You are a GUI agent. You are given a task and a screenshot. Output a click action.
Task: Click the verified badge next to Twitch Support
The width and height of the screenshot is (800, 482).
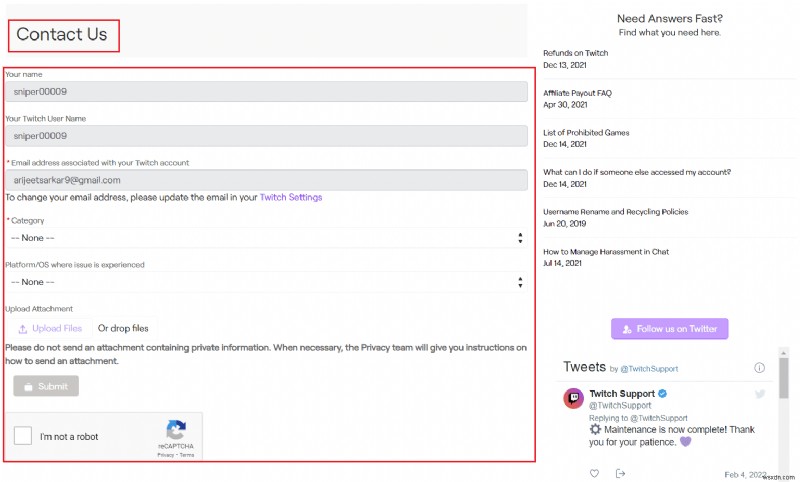pyautogui.click(x=662, y=393)
